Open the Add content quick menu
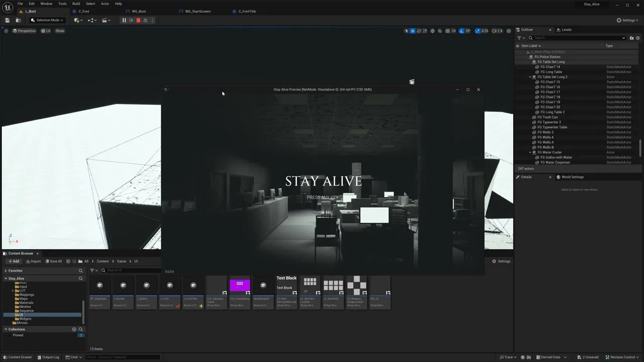 pos(78,20)
